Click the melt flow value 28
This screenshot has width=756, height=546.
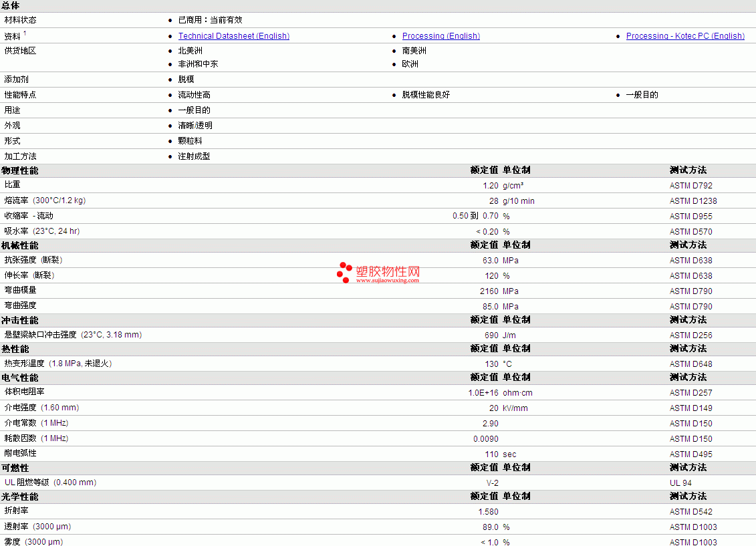coord(494,201)
